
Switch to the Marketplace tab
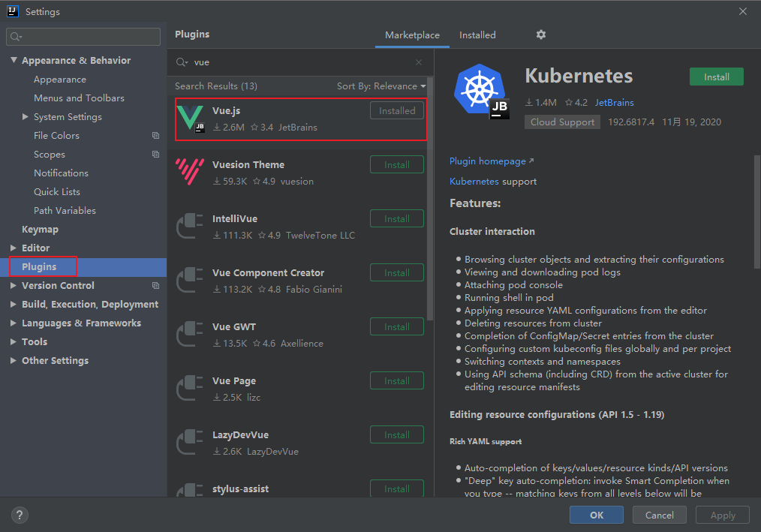[x=412, y=35]
